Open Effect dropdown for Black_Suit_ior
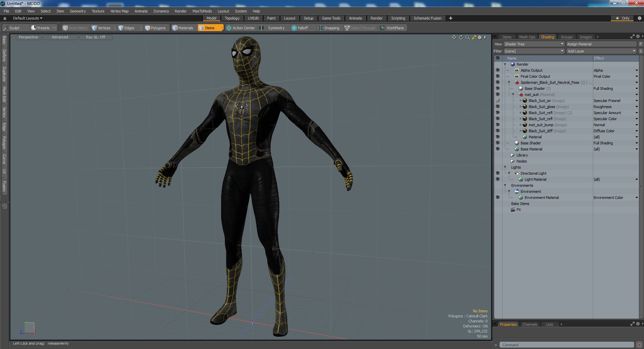The image size is (644, 349). (636, 101)
